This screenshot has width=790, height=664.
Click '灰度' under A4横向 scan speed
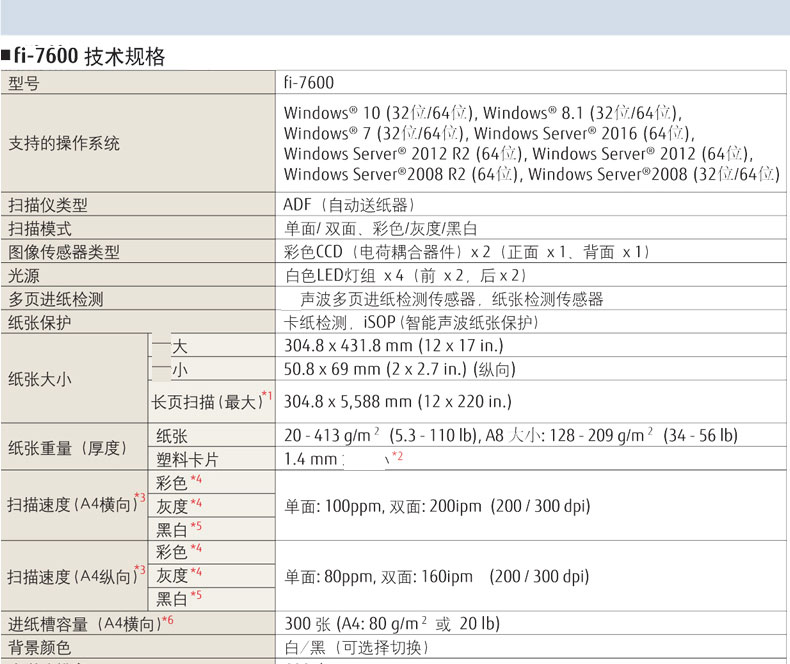pyautogui.click(x=172, y=506)
